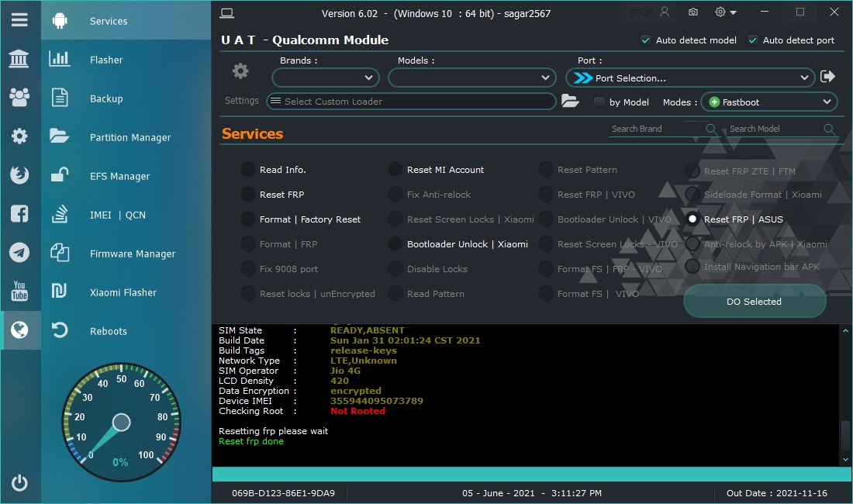
Task: Open the Services menu item
Action: (126, 21)
